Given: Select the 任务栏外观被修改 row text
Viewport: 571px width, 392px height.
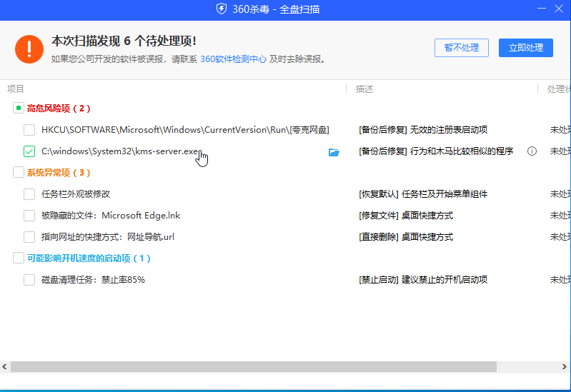Looking at the screenshot, I should [x=76, y=194].
